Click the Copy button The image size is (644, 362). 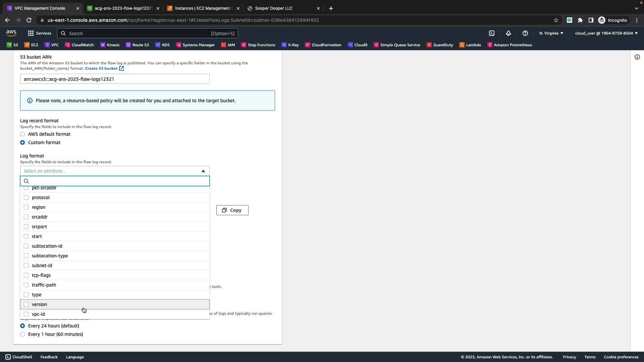click(232, 210)
